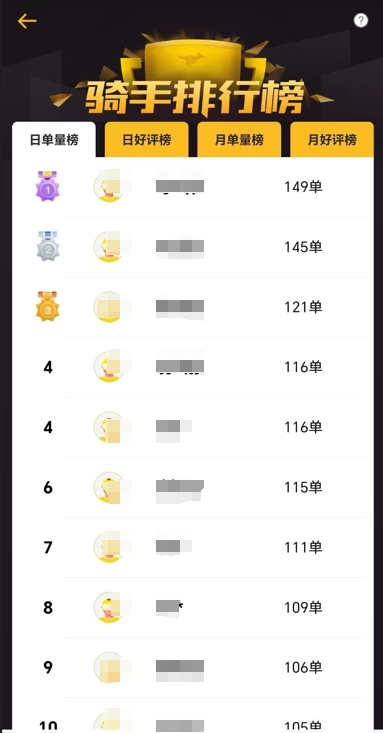Click the gold third place medal
Viewport: 383px width, 733px height.
pyautogui.click(x=48, y=306)
